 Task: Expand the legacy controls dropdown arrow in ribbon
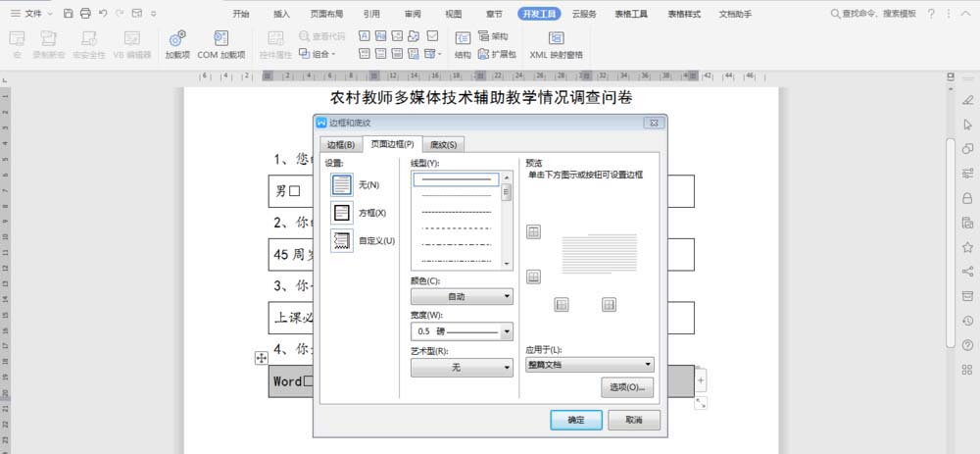(439, 54)
